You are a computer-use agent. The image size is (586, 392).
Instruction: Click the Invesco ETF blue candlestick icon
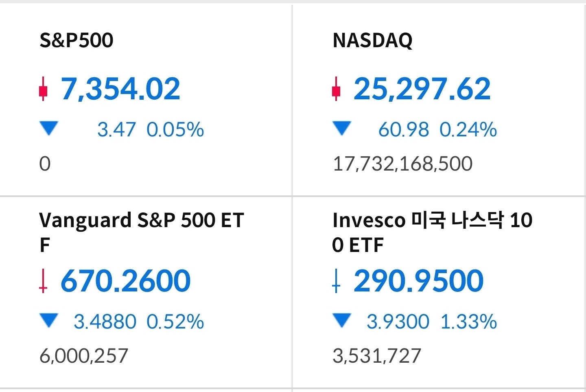(x=336, y=280)
